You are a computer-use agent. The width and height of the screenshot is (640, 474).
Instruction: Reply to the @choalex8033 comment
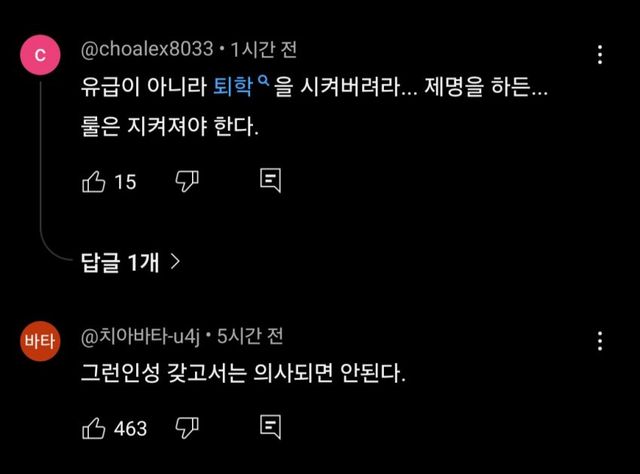270,181
